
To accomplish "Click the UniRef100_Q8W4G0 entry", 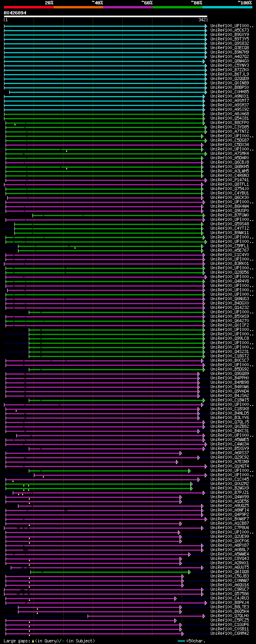I will pyautogui.click(x=230, y=61).
